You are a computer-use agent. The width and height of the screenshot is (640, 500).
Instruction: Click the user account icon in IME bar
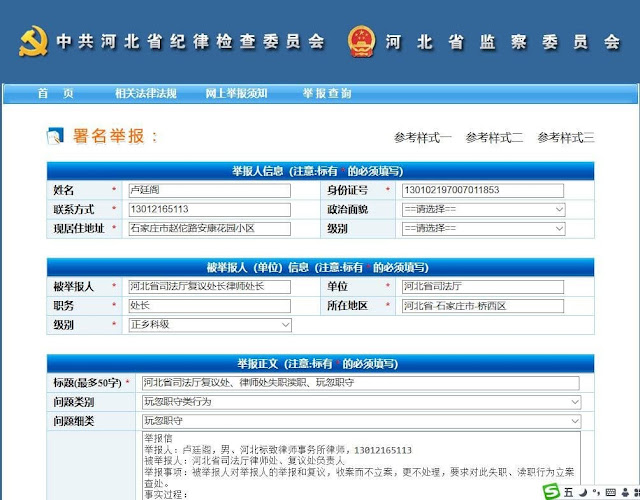625,491
